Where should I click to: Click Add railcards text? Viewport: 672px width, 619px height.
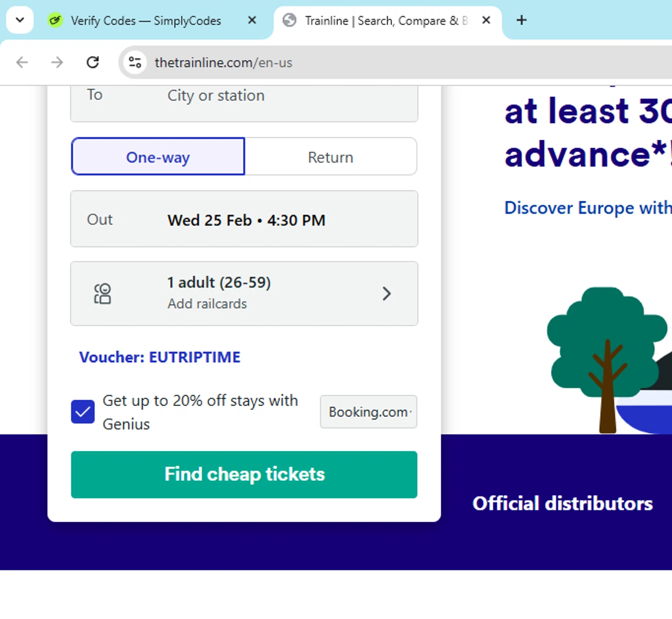click(207, 304)
